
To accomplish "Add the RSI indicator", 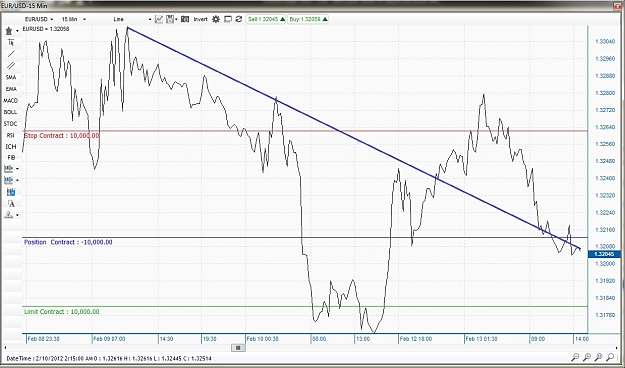I will (x=11, y=135).
